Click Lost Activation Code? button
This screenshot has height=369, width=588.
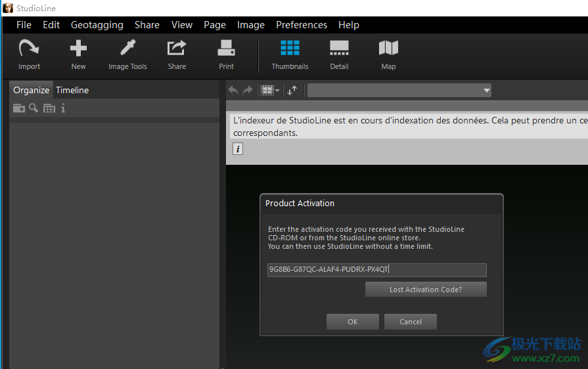pyautogui.click(x=426, y=289)
